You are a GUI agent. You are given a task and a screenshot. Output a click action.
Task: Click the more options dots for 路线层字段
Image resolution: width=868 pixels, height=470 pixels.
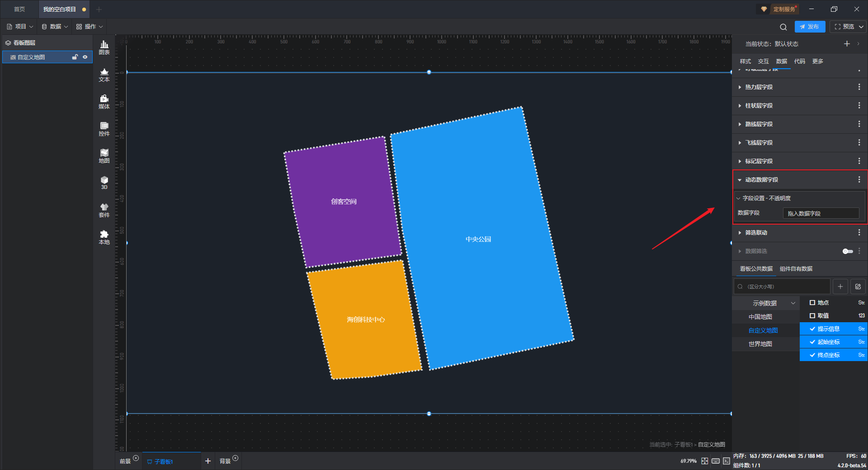[x=859, y=124]
